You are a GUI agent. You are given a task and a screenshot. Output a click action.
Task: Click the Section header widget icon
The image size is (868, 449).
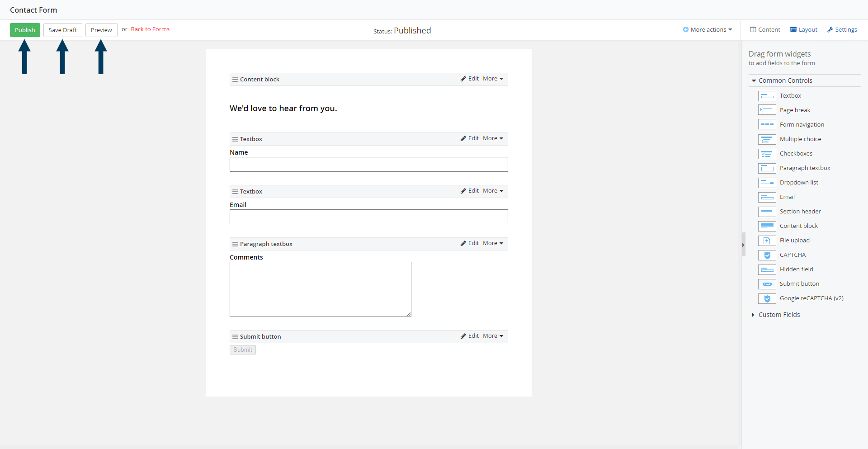pos(767,212)
